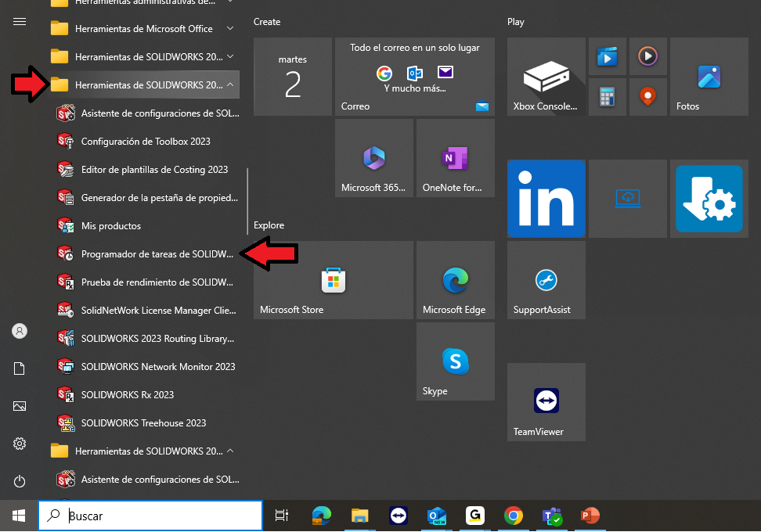761x532 pixels.
Task: Expand the Start menu hamburger navigation
Action: tap(20, 22)
